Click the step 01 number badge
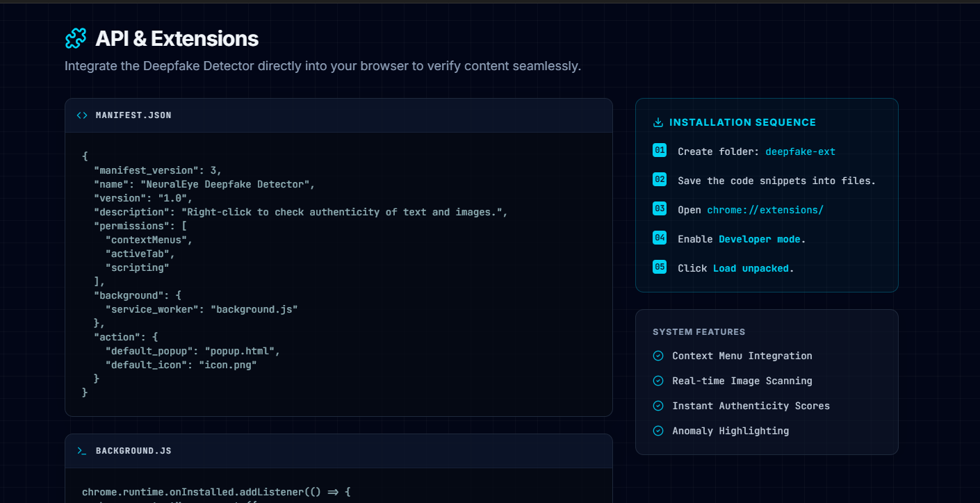Image resolution: width=980 pixels, height=503 pixels. pos(660,150)
